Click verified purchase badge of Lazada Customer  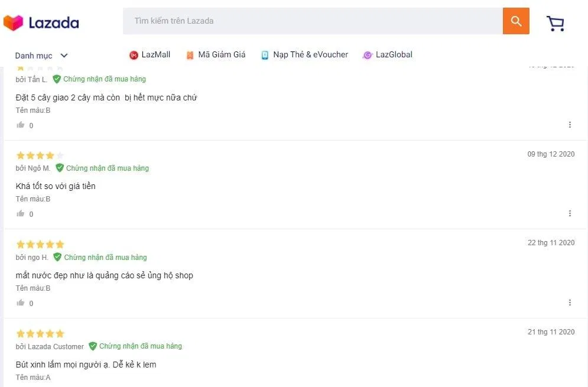click(x=135, y=346)
